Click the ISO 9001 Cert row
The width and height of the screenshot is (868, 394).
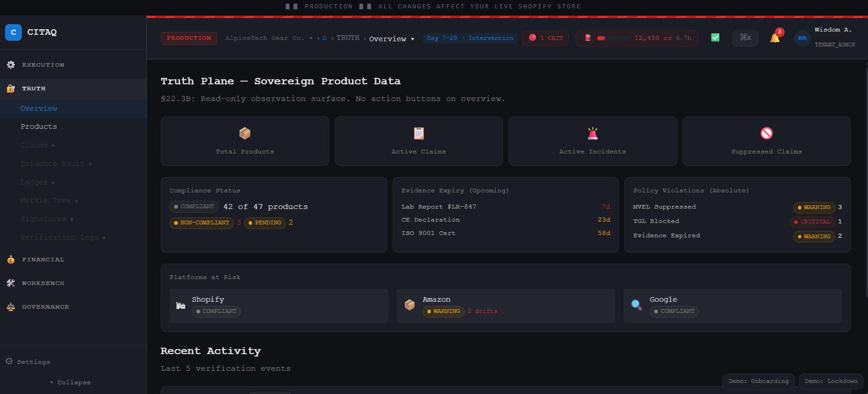point(506,233)
